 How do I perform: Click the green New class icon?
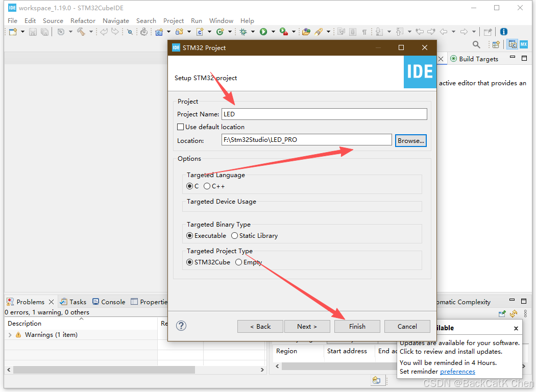(220, 32)
